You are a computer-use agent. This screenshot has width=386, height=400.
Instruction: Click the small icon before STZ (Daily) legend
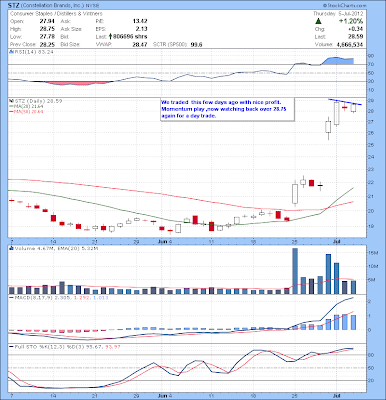[x=11, y=101]
